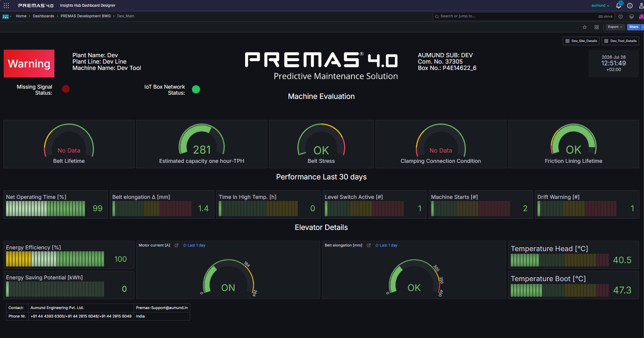Viewport: 644px width, 338px height.
Task: Click the phone numbers table cell
Action: 81,316
